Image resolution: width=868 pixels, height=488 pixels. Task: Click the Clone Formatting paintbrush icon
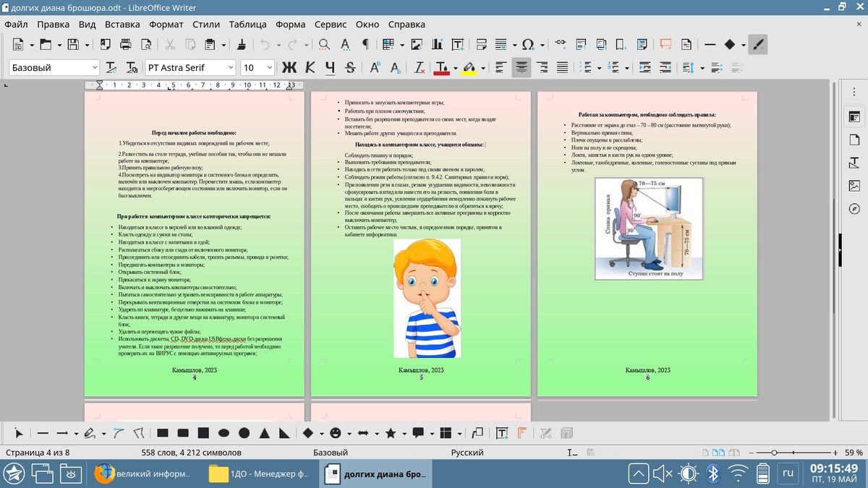241,45
